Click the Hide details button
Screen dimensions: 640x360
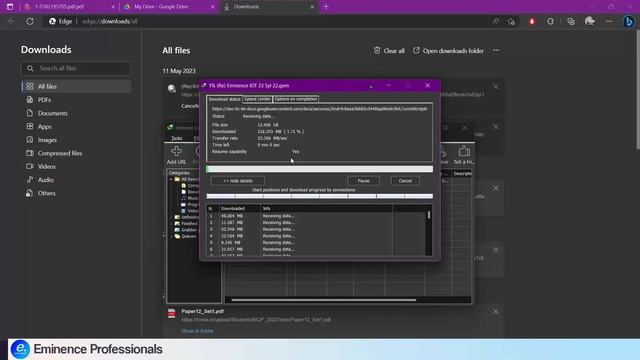click(238, 181)
